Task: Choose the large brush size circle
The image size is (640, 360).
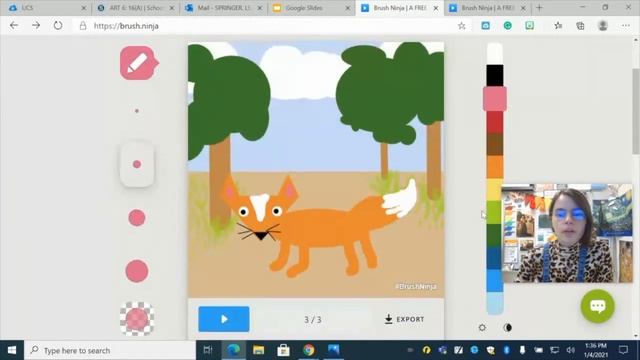Action: point(137,271)
